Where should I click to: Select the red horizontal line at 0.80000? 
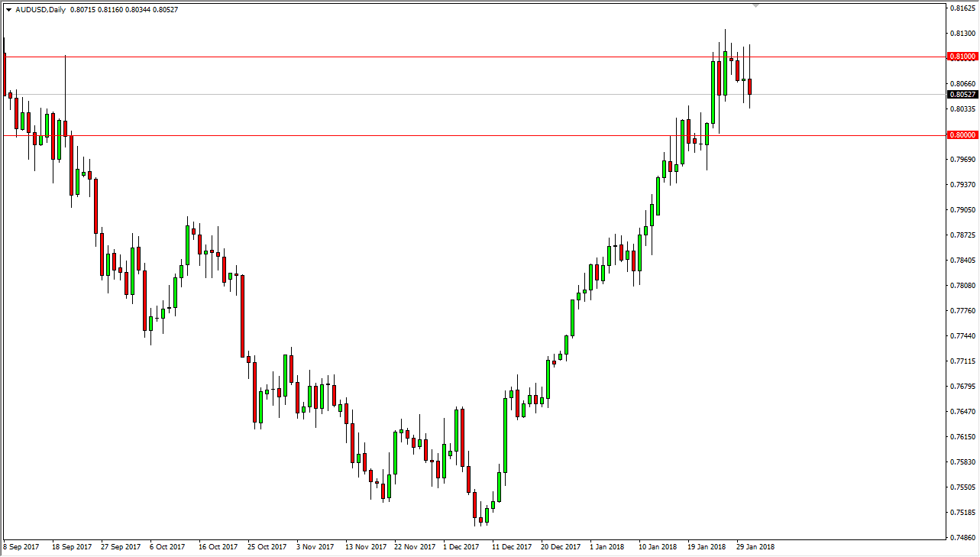coord(474,135)
